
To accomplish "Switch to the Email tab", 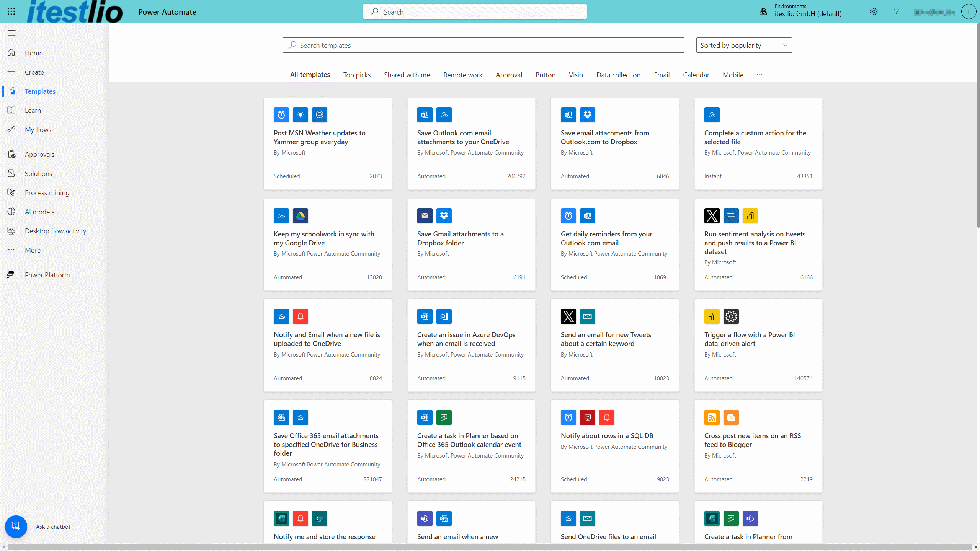I will [661, 75].
